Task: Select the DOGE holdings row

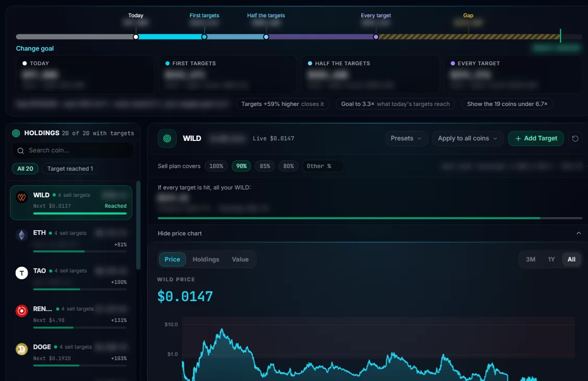Action: [x=71, y=354]
